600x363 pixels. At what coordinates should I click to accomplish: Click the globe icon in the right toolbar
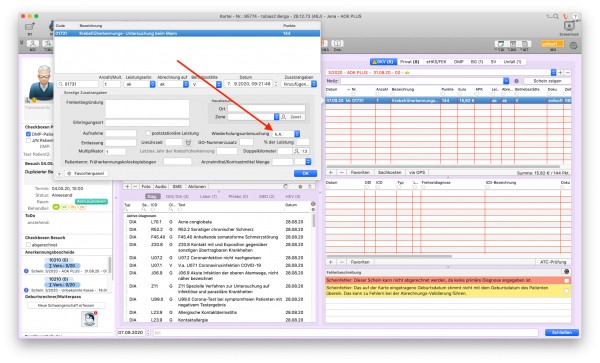coord(573,46)
